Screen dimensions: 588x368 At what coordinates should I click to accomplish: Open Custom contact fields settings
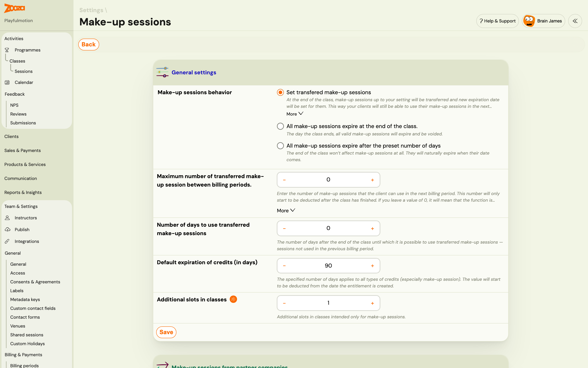33,308
